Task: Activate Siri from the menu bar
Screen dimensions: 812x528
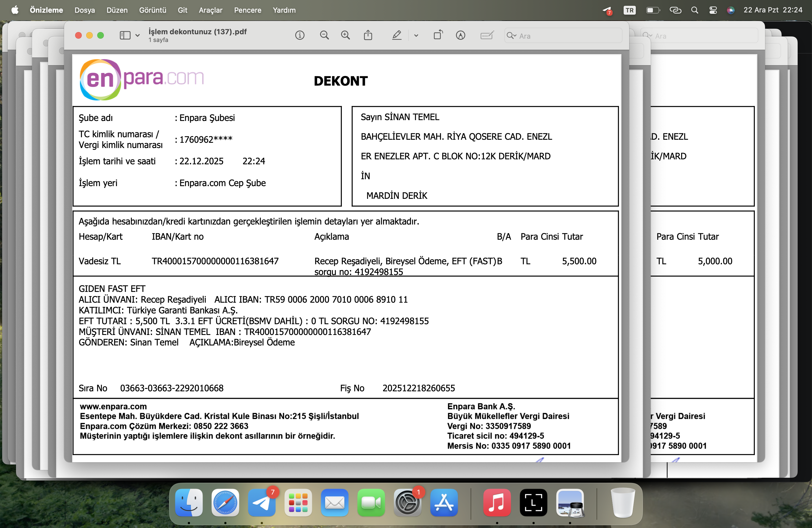Action: tap(731, 10)
